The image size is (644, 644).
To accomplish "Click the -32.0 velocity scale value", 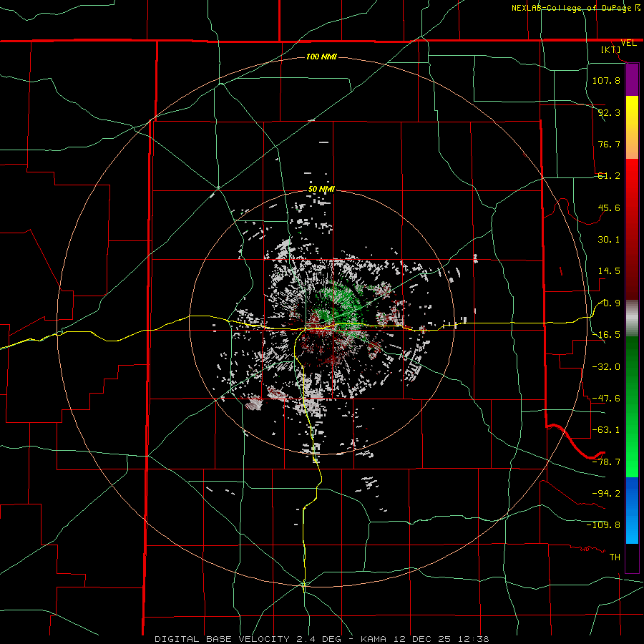I will pos(606,367).
